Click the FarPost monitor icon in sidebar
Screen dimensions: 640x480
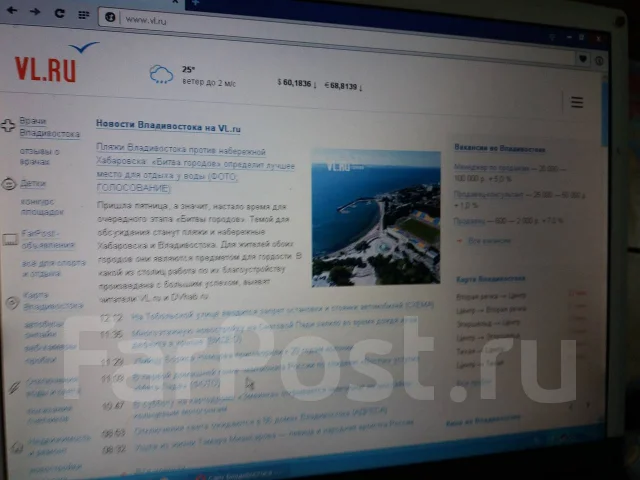(x=10, y=239)
